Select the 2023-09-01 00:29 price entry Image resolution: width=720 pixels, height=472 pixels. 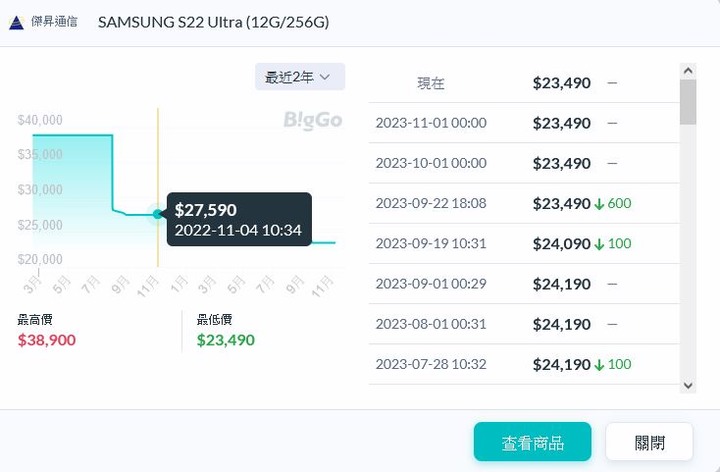(524, 284)
